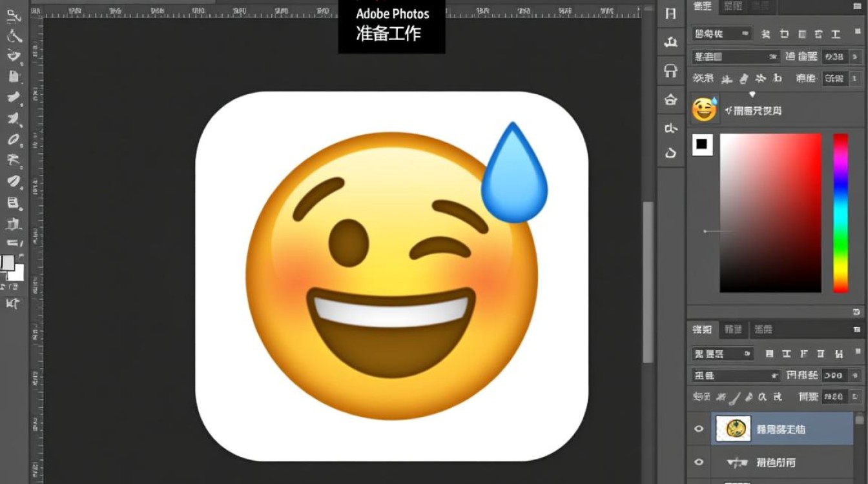Expand the arrow beside the layer opacity field
This screenshot has height=484, width=868.
pos(856,375)
